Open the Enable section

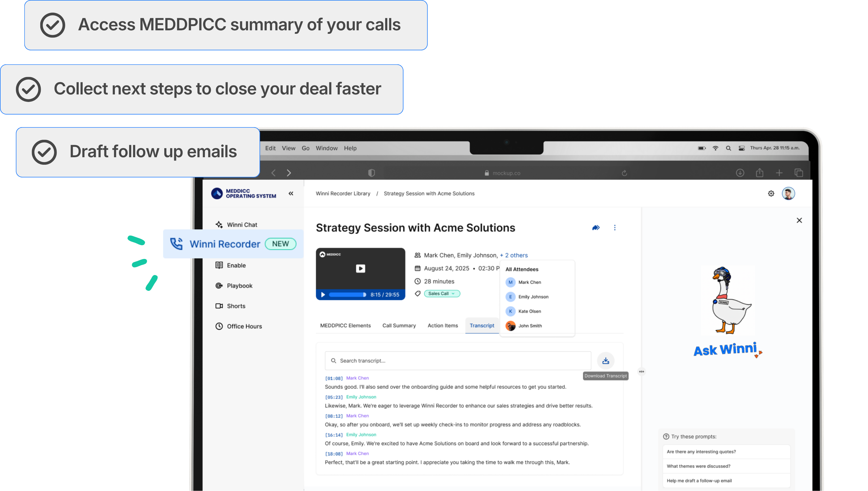pyautogui.click(x=236, y=265)
